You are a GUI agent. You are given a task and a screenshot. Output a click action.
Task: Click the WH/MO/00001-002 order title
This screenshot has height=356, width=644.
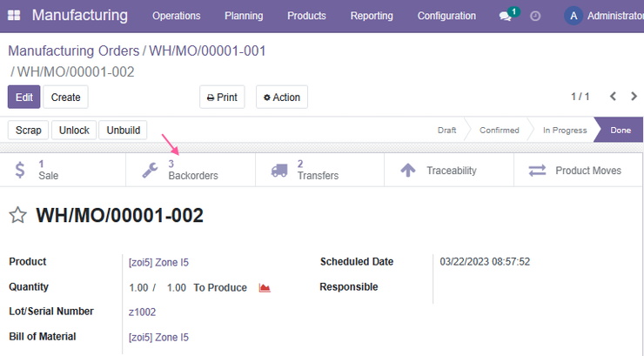[x=119, y=215]
